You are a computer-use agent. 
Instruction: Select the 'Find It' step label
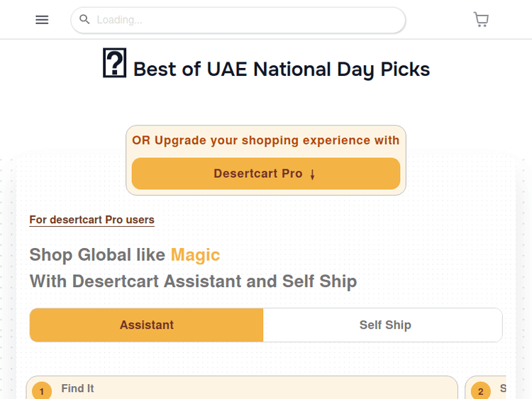pyautogui.click(x=77, y=388)
